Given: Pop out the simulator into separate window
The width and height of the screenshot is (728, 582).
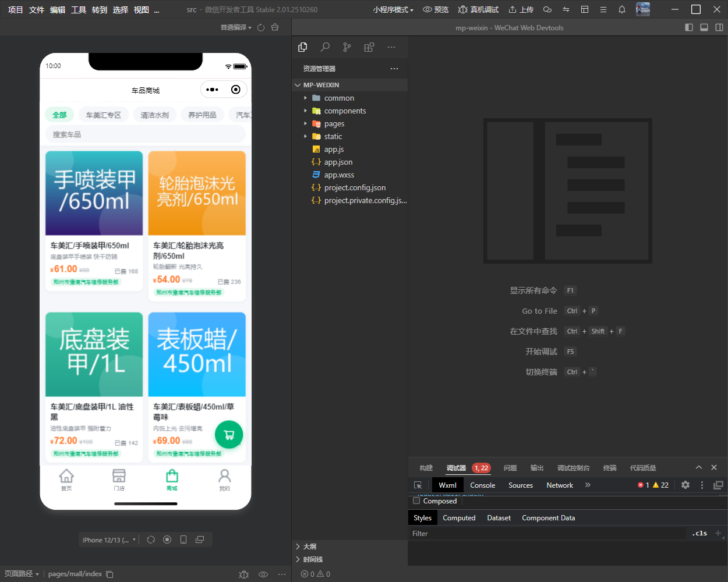Looking at the screenshot, I should (200, 540).
